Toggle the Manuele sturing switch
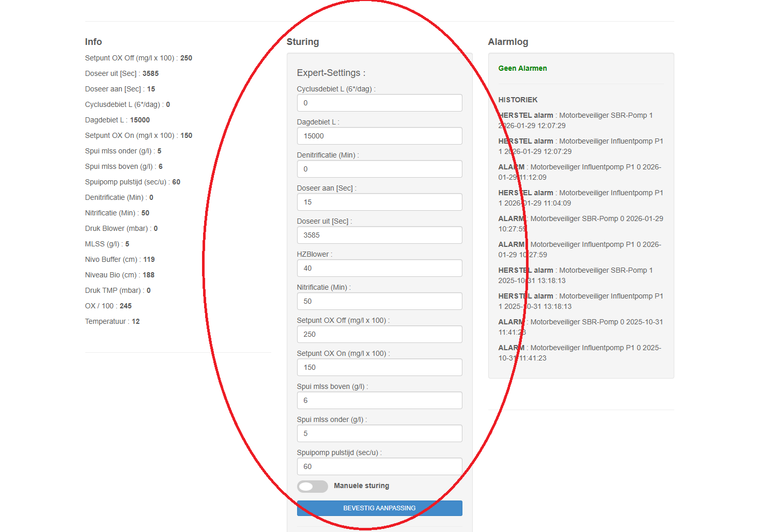The height and width of the screenshot is (532, 759). tap(312, 486)
